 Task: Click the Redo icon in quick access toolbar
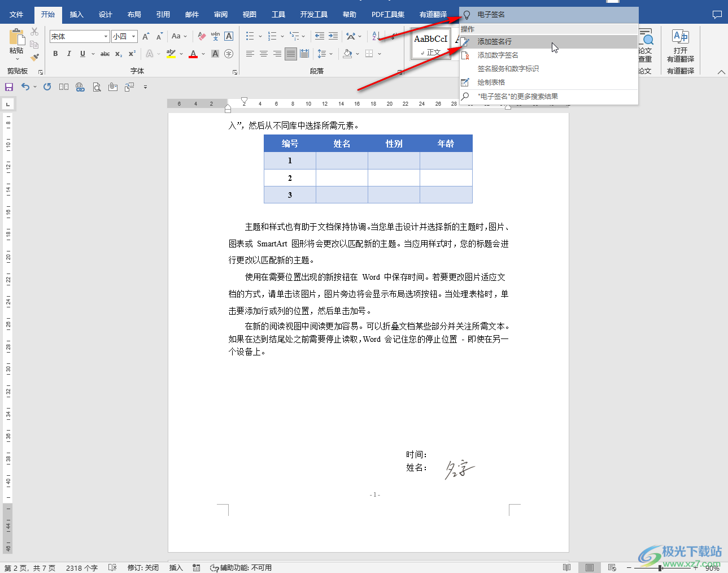pos(47,86)
